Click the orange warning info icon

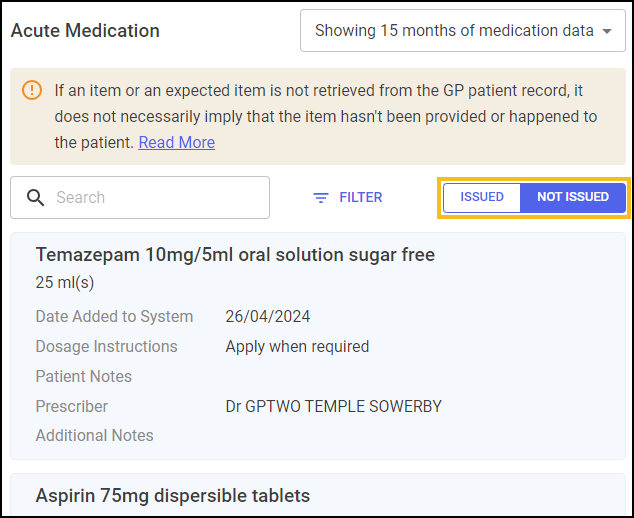32,90
